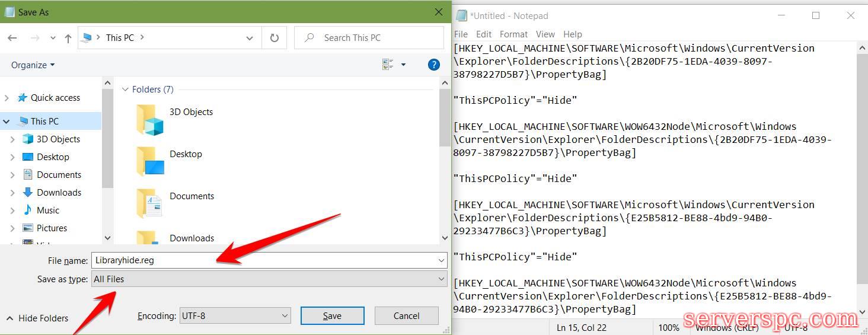Open the Edit menu in Notepad
This screenshot has height=335, width=868.
pos(484,34)
